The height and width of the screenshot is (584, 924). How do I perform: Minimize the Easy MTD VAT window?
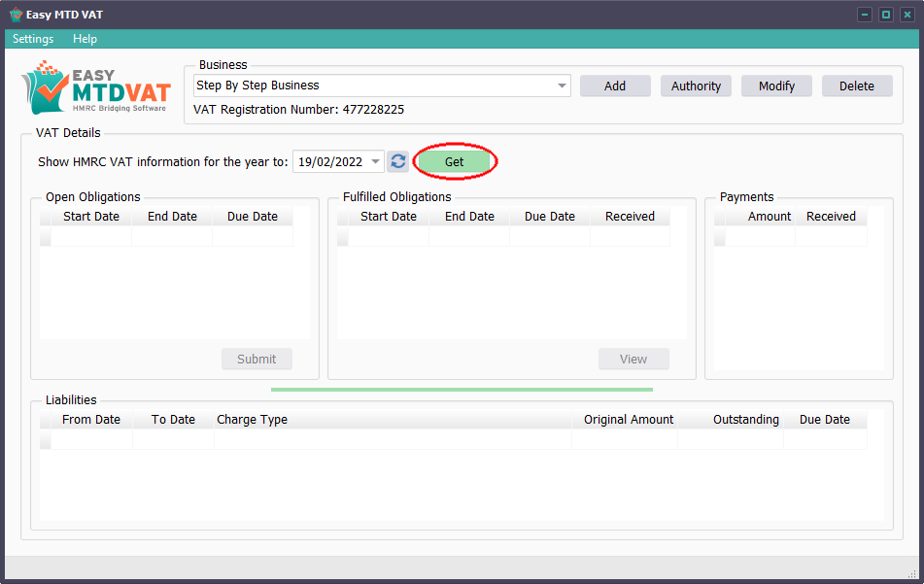point(865,15)
